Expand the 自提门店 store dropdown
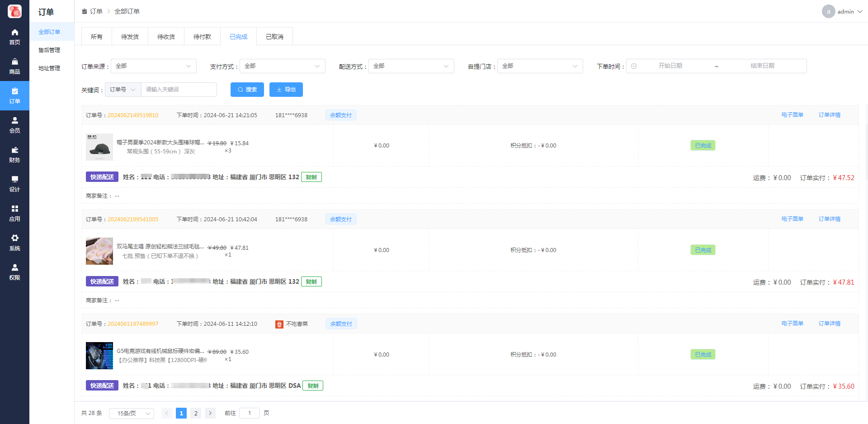 pos(540,66)
